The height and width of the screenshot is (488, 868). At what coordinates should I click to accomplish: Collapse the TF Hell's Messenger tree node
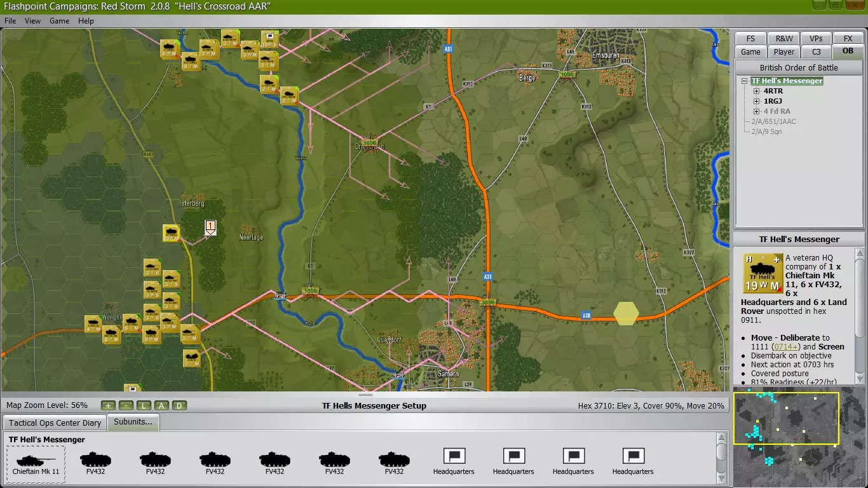(x=745, y=81)
